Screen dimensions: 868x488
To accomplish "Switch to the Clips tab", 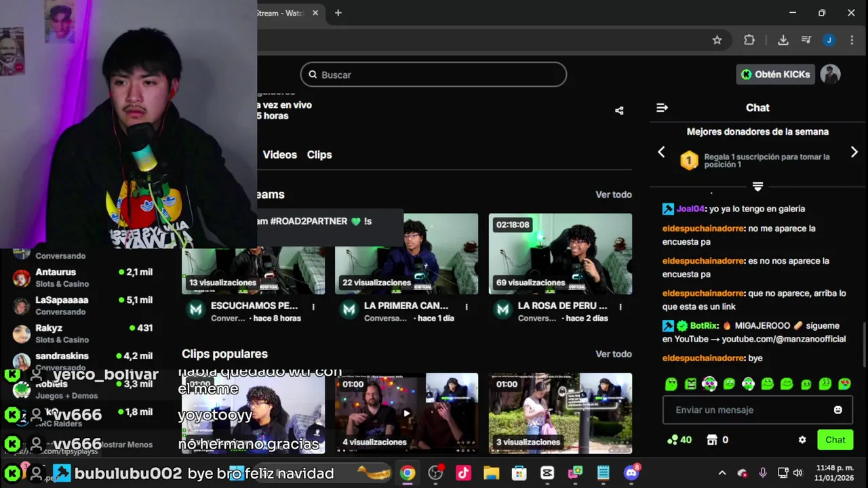I will [x=319, y=155].
